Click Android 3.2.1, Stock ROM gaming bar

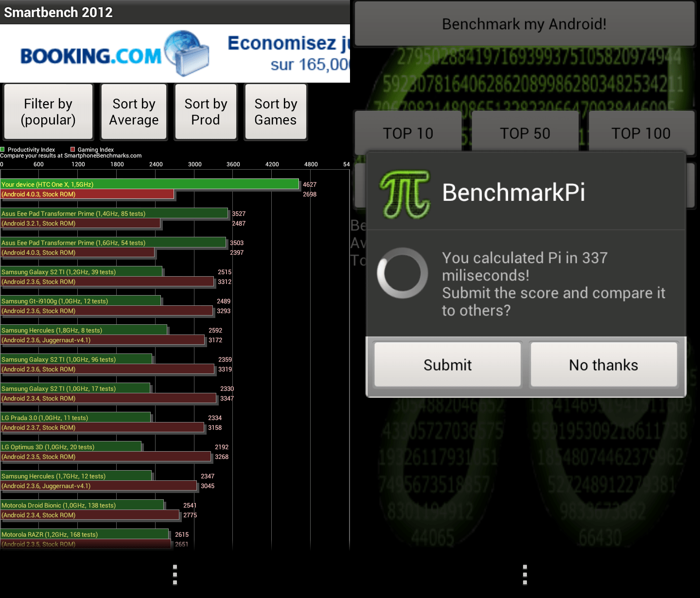tap(81, 223)
